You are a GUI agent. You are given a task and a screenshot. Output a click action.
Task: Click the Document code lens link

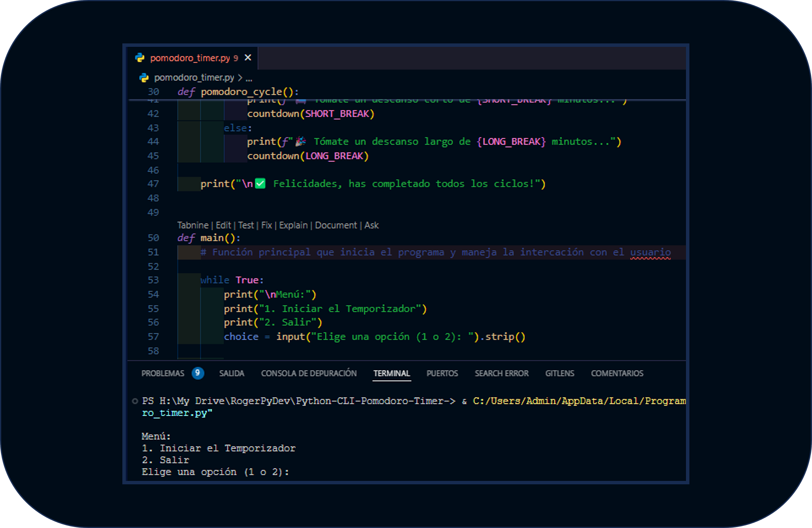coord(336,225)
